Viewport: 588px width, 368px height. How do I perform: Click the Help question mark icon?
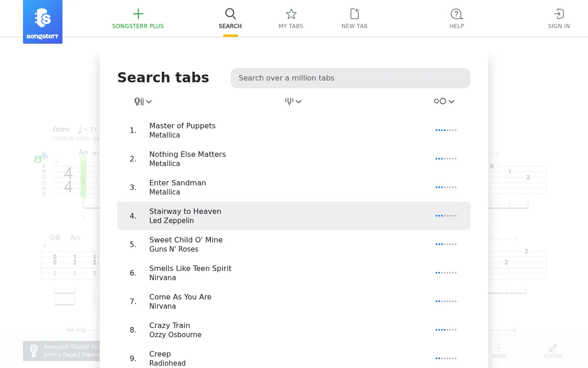pyautogui.click(x=457, y=14)
